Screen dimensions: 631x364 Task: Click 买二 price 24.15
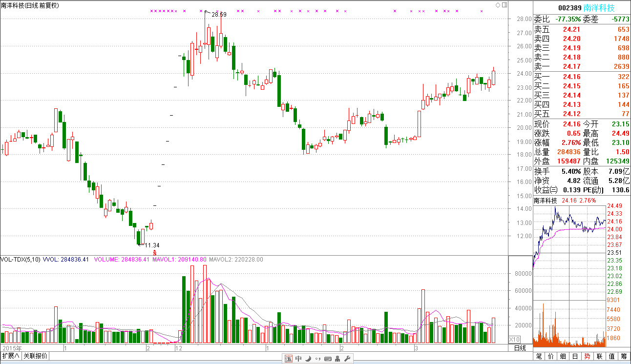click(572, 86)
